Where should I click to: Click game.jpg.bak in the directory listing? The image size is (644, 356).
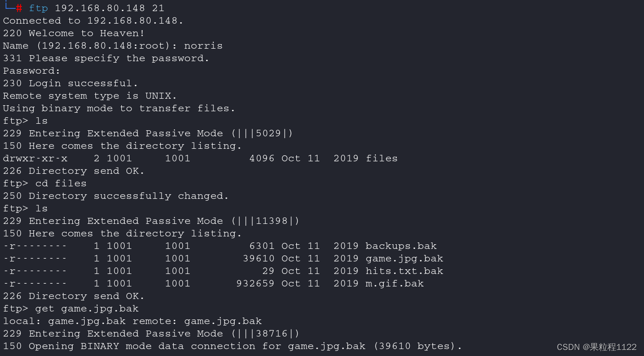click(404, 259)
